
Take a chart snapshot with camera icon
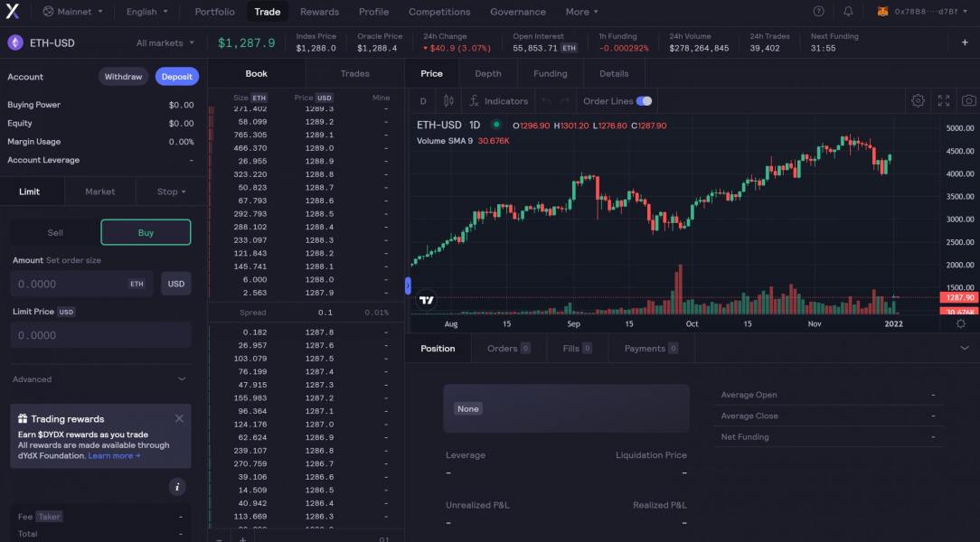[x=969, y=100]
